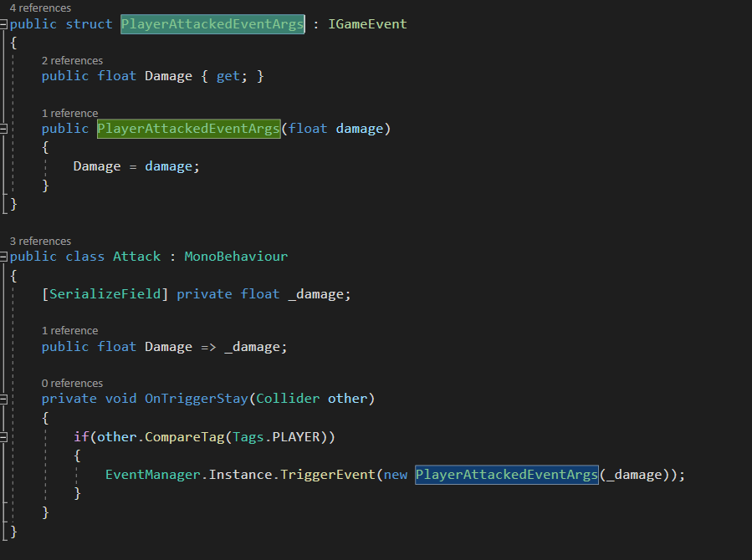
Task: Open '1 reference' above Attack Damage property
Action: coord(69,331)
